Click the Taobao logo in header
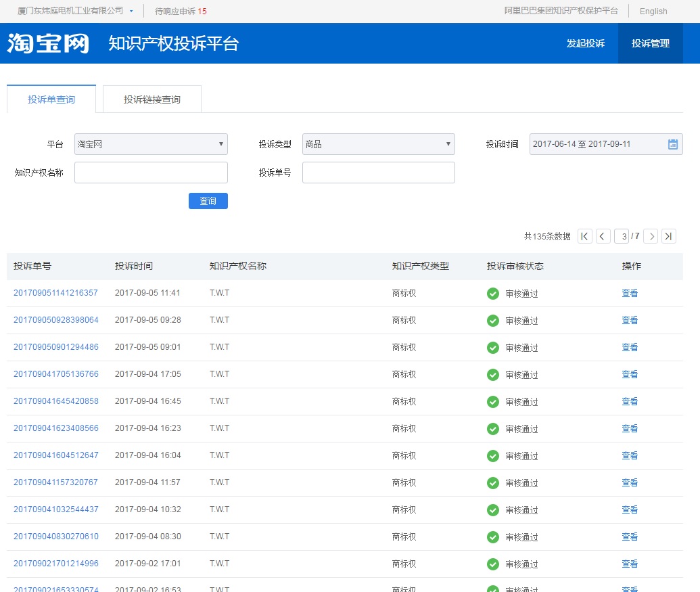This screenshot has height=592, width=700. (x=48, y=43)
